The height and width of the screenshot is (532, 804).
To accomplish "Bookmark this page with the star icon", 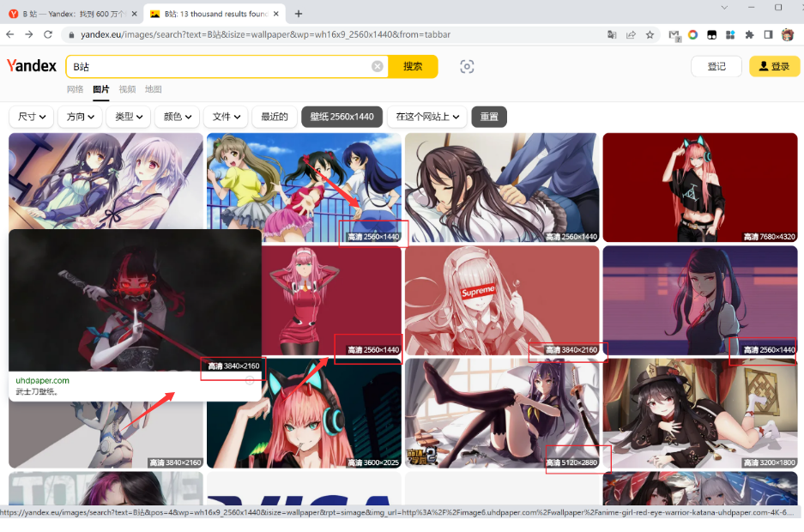I will click(x=650, y=35).
